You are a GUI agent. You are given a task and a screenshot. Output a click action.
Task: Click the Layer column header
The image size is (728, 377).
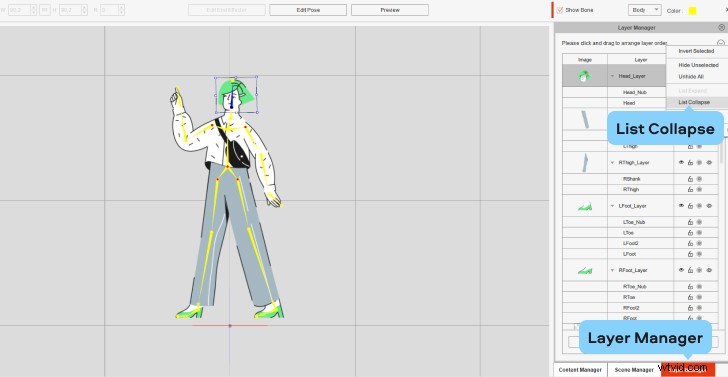(641, 59)
